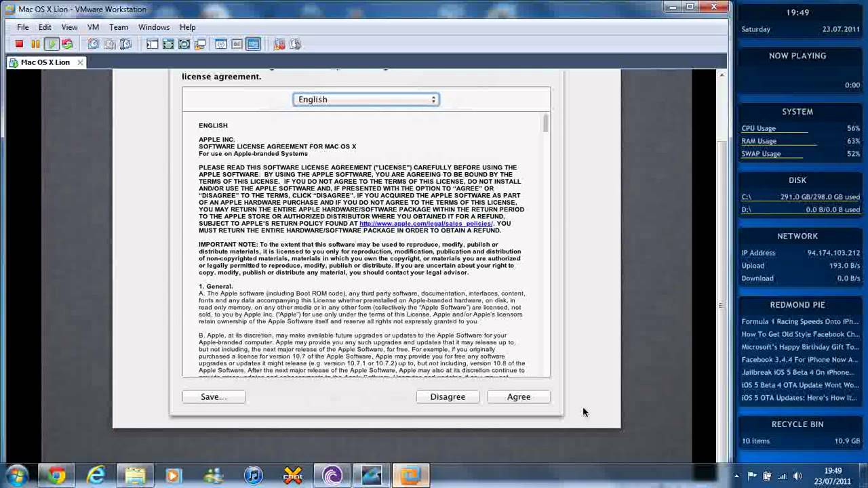Take a snapshot of the virtual machine
This screenshot has width=868, height=488.
(x=94, y=44)
